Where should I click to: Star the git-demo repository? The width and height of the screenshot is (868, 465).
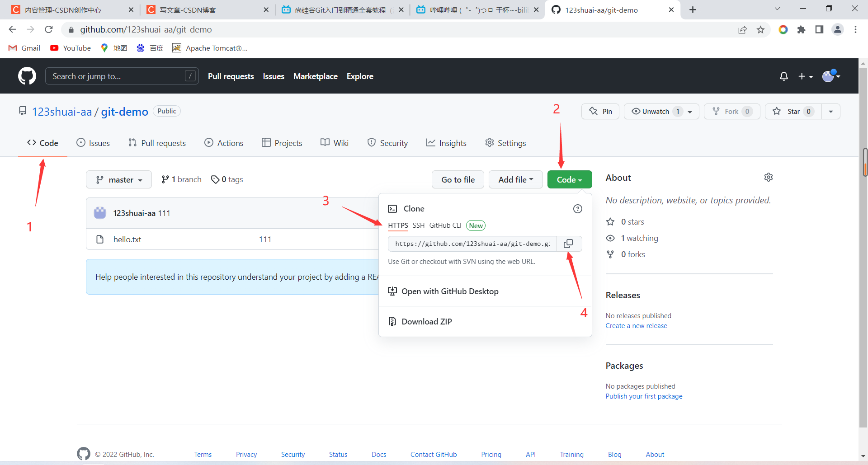click(x=793, y=111)
